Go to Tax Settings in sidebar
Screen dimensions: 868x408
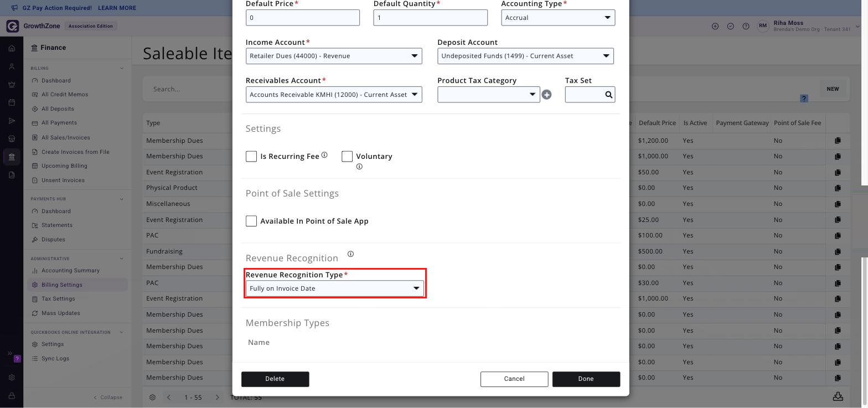(58, 299)
